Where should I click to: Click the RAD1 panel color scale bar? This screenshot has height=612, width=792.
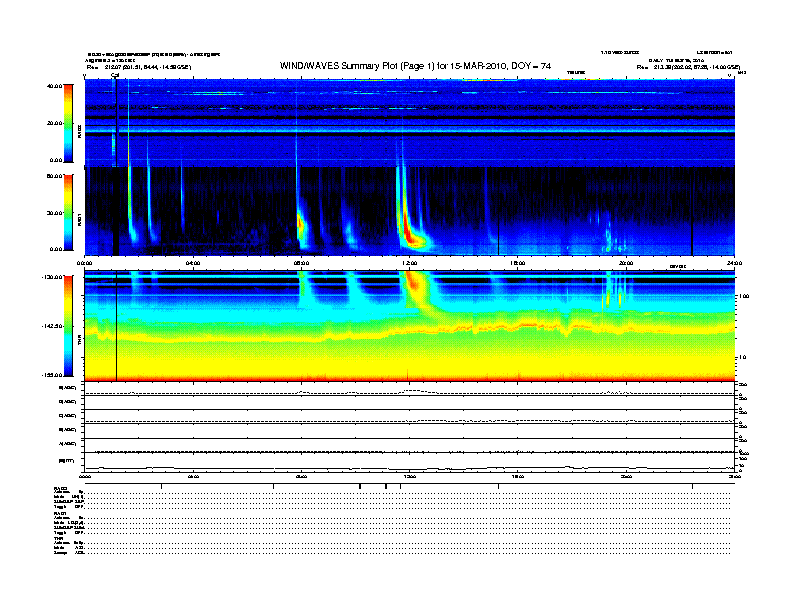coord(68,212)
